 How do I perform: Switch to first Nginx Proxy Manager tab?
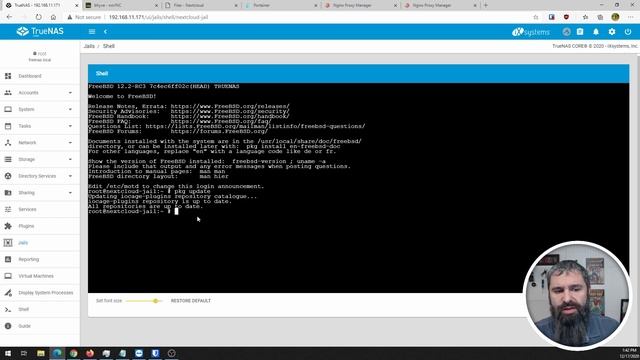pos(360,5)
